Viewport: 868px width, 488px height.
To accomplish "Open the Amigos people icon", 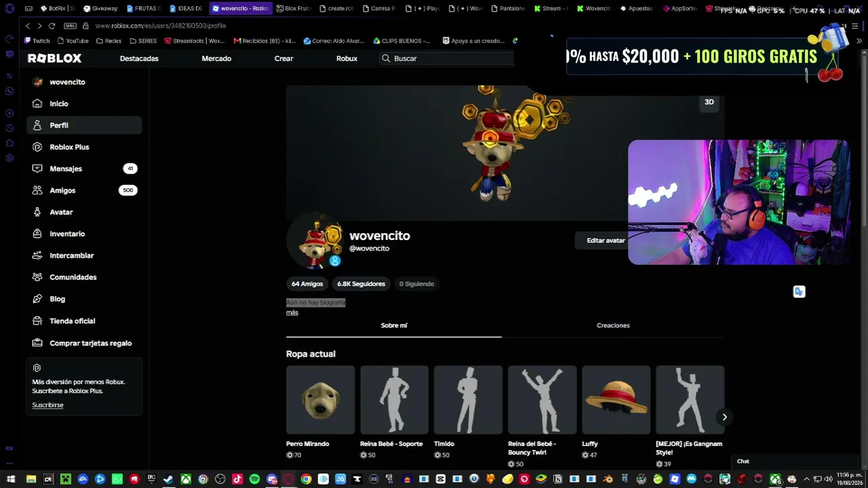I will (37, 190).
